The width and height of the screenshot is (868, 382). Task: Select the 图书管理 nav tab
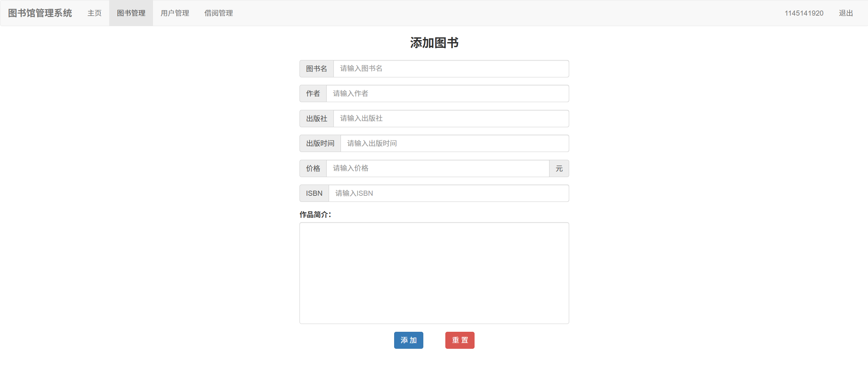tap(131, 13)
